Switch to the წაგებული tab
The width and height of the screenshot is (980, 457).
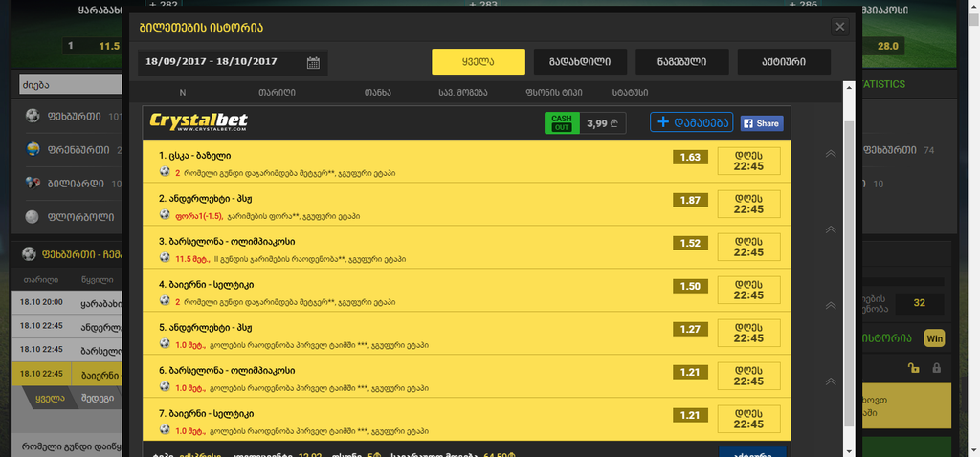tap(681, 62)
